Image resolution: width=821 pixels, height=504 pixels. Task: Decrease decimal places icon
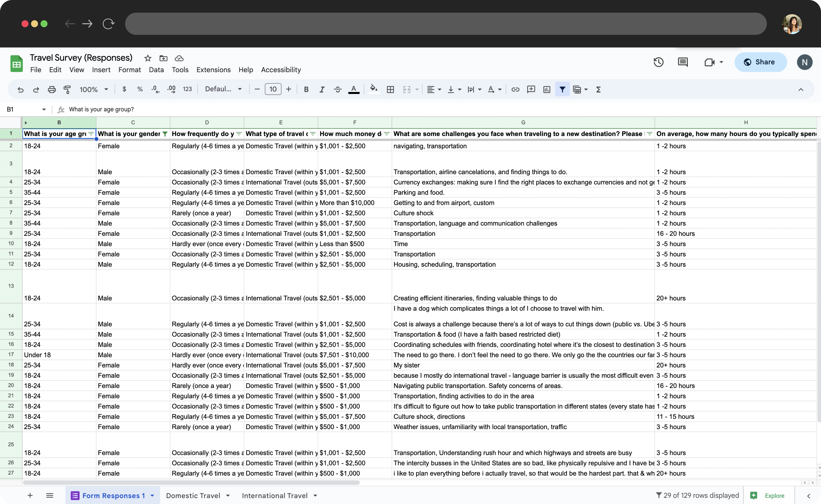(x=155, y=89)
